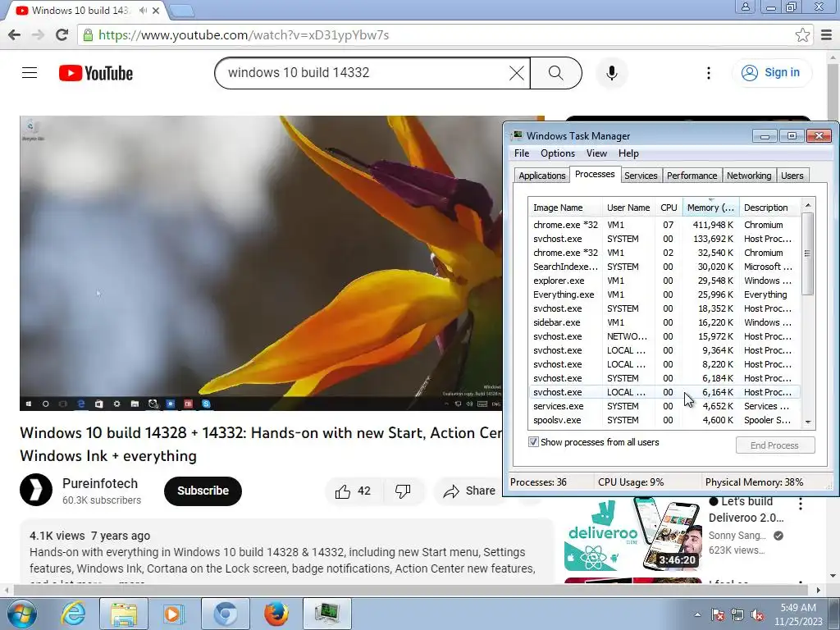This screenshot has height=630, width=840.
Task: Launch Internet Explorer from the taskbar
Action: point(73,614)
